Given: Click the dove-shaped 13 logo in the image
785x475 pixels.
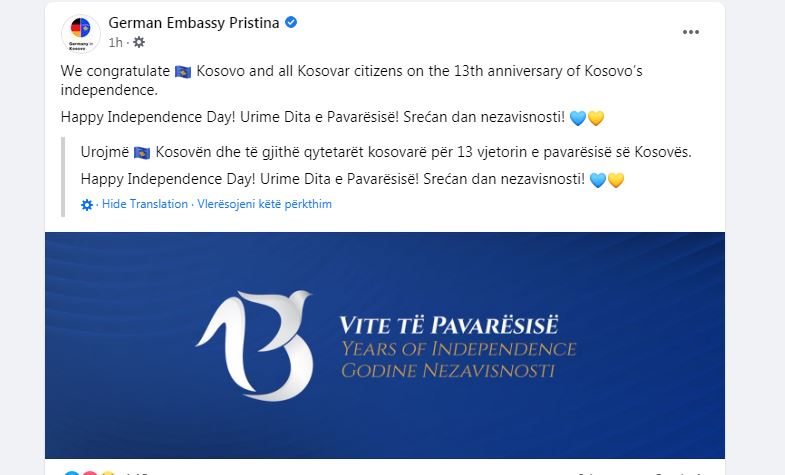Looking at the screenshot, I should click(255, 345).
